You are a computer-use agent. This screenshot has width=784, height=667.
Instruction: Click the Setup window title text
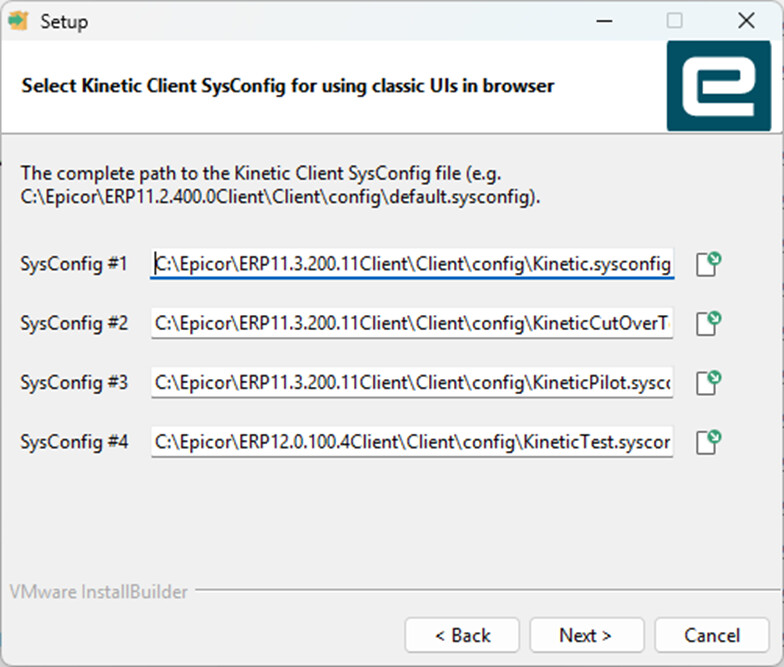click(64, 21)
